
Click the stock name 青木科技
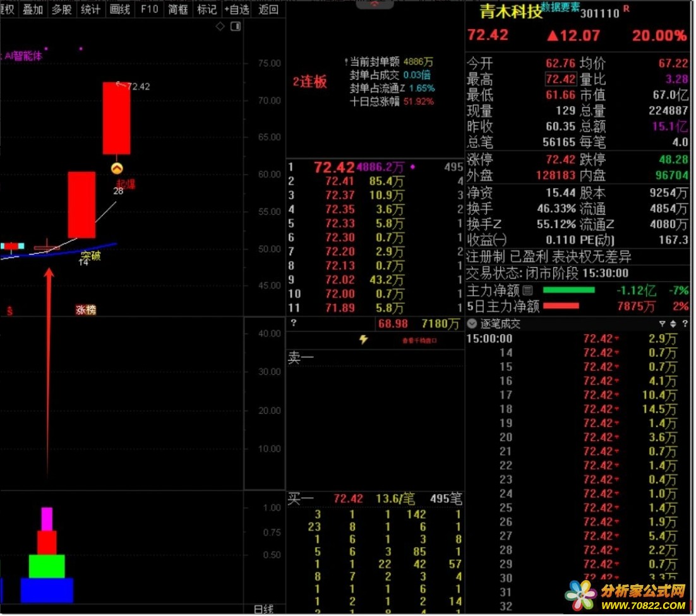(511, 11)
